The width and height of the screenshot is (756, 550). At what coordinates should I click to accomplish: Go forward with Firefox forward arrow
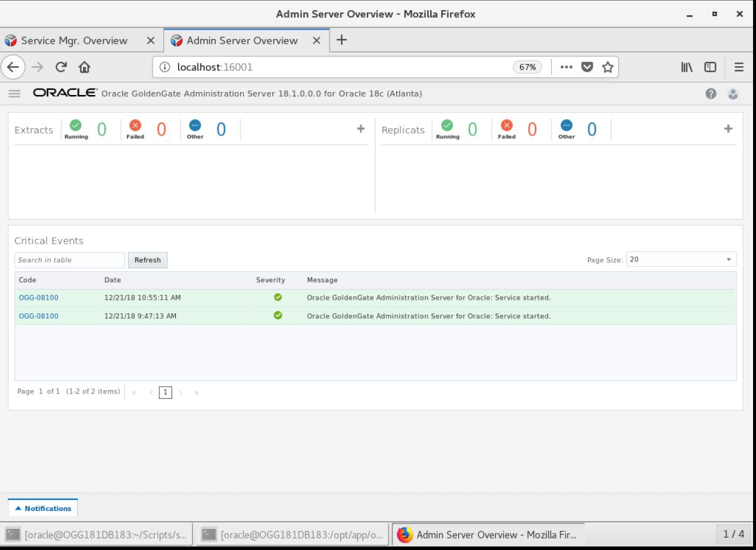[37, 67]
